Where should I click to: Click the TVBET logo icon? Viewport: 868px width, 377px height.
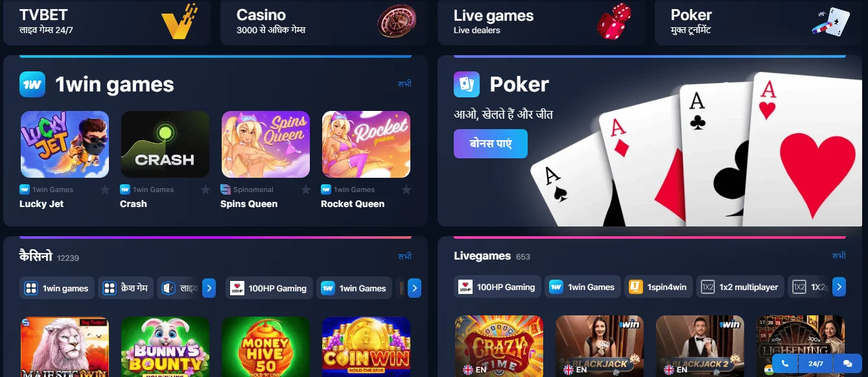click(x=178, y=21)
